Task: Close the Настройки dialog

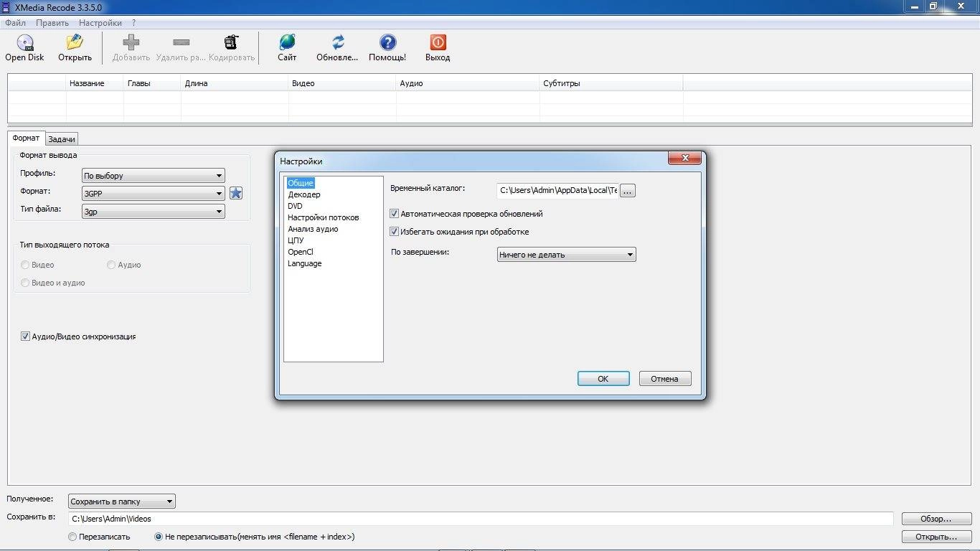Action: coord(684,158)
